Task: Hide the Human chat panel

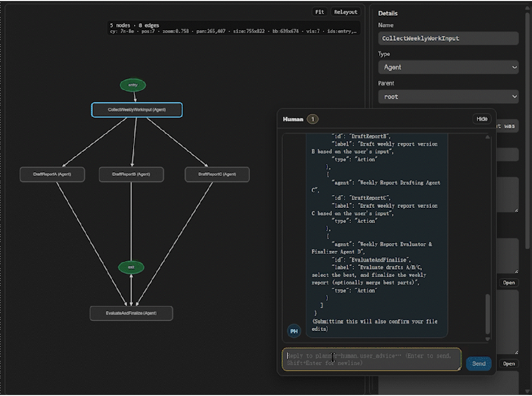Action: click(482, 119)
